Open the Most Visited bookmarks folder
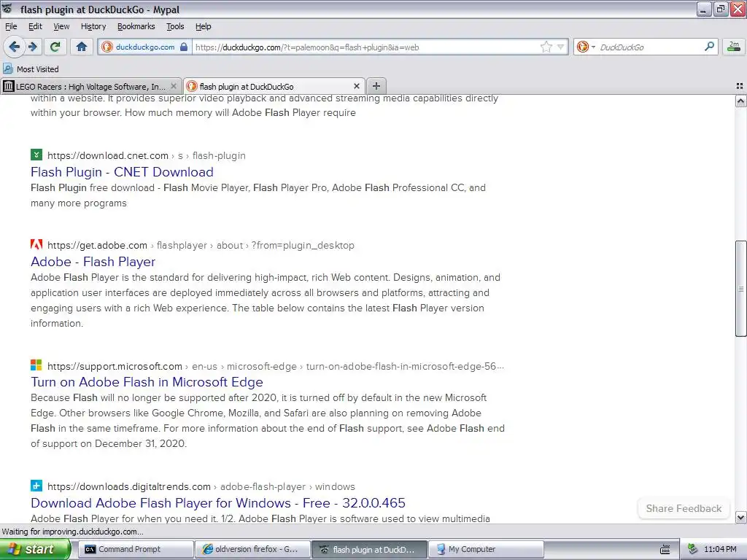The width and height of the screenshot is (747, 560). [31, 69]
